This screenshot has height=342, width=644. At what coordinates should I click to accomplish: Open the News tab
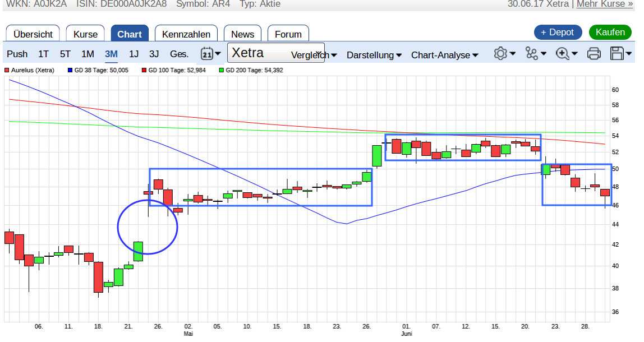click(x=242, y=34)
